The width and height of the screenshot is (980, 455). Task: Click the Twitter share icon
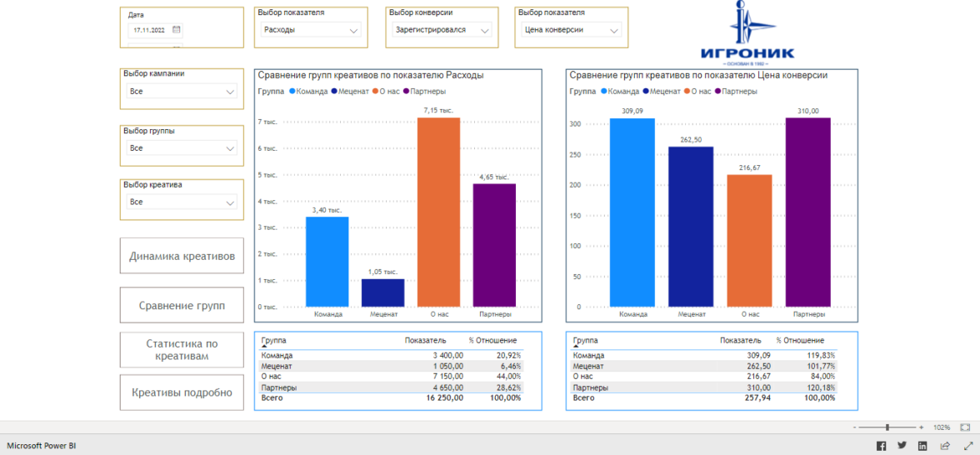[902, 446]
